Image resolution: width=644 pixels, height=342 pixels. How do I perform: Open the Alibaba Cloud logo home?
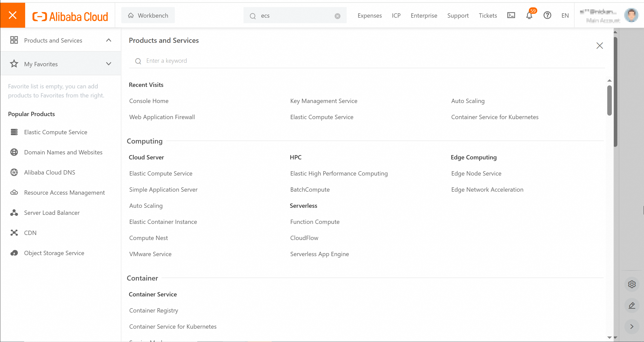click(x=70, y=17)
